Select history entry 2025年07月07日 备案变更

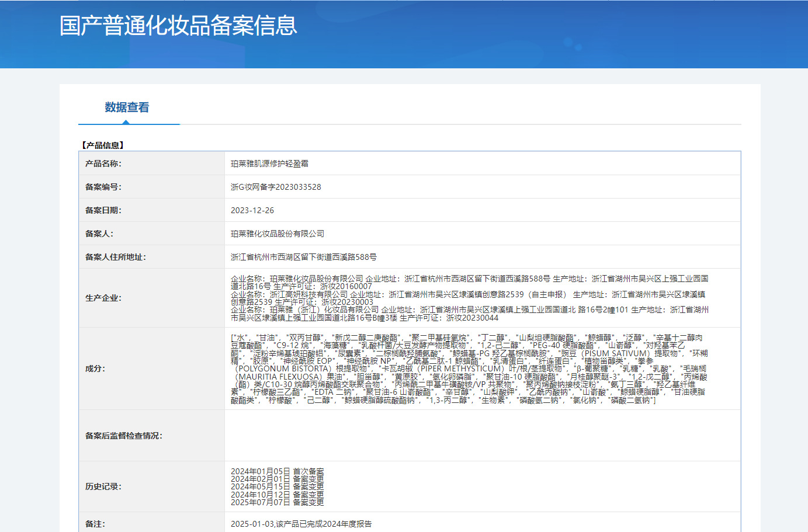277,502
